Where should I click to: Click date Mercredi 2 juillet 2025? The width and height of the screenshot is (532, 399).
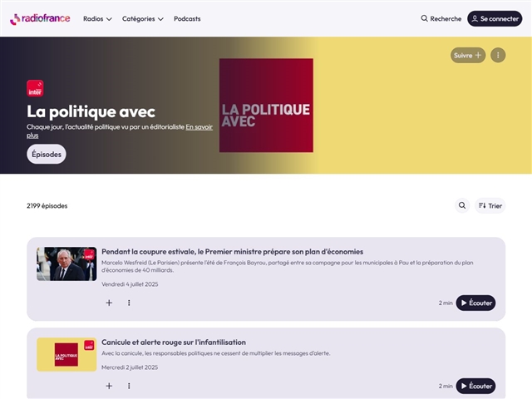point(130,367)
